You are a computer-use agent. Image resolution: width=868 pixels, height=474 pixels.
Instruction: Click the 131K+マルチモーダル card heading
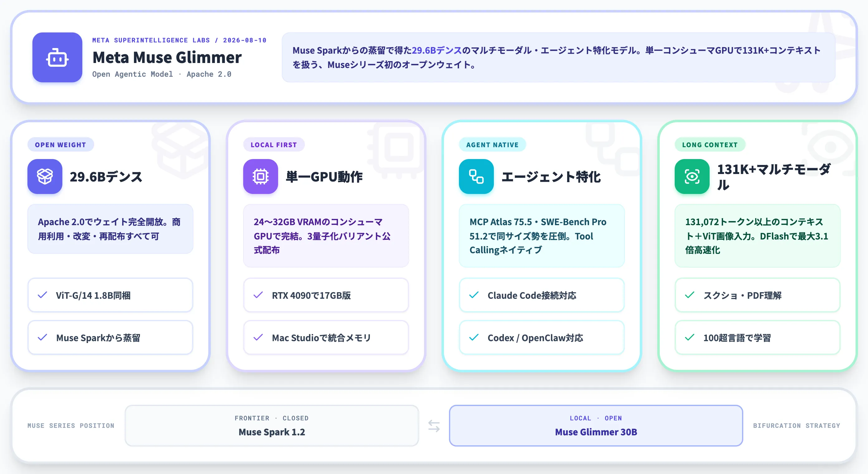(x=774, y=177)
